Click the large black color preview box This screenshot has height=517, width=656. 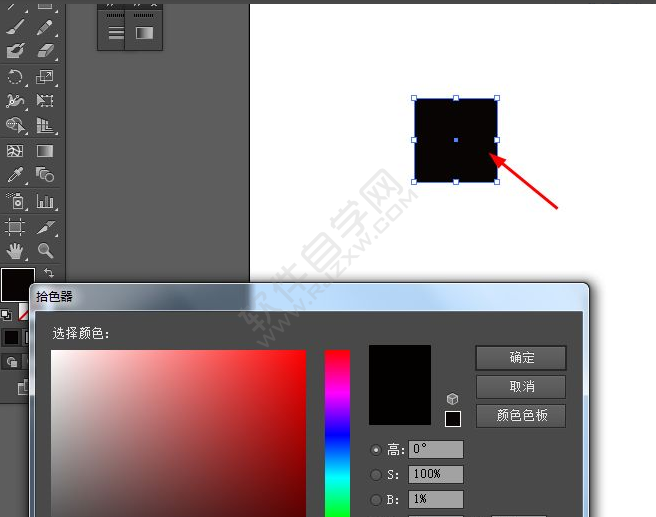click(400, 385)
